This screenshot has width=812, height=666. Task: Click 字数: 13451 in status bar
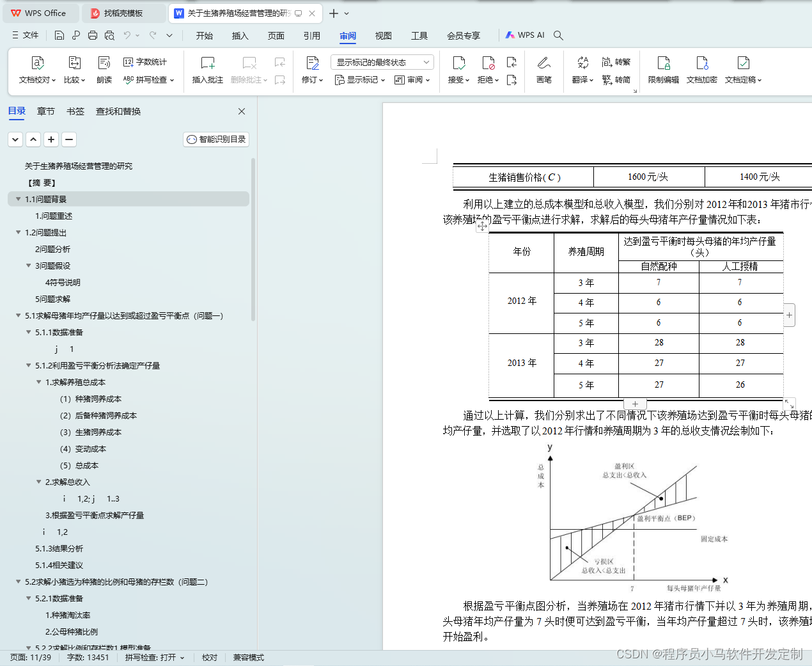click(88, 658)
